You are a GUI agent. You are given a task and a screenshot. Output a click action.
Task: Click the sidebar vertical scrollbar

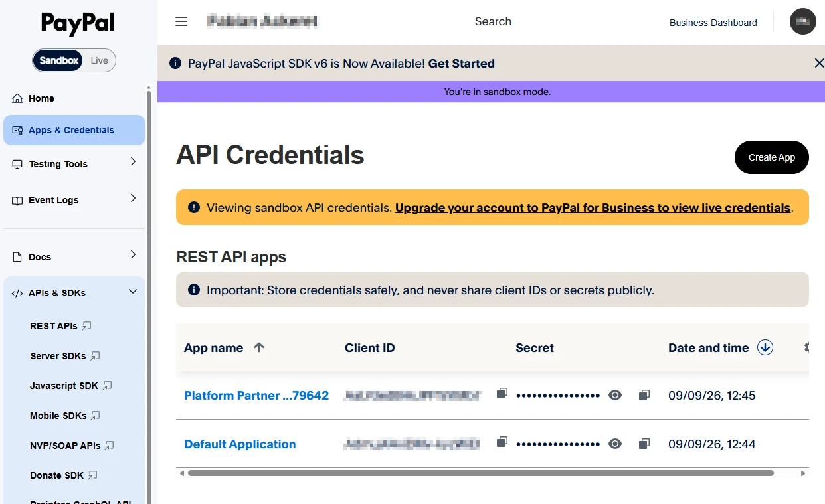(x=149, y=297)
